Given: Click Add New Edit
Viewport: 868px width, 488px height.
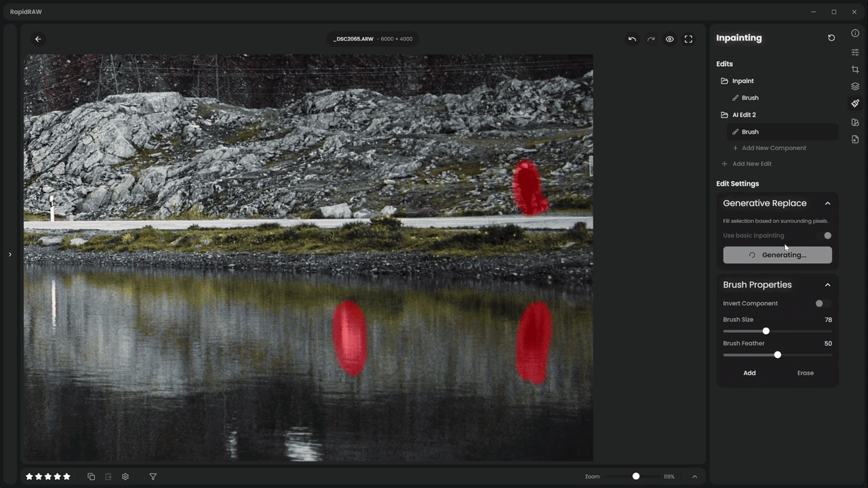Looking at the screenshot, I should coord(746,163).
